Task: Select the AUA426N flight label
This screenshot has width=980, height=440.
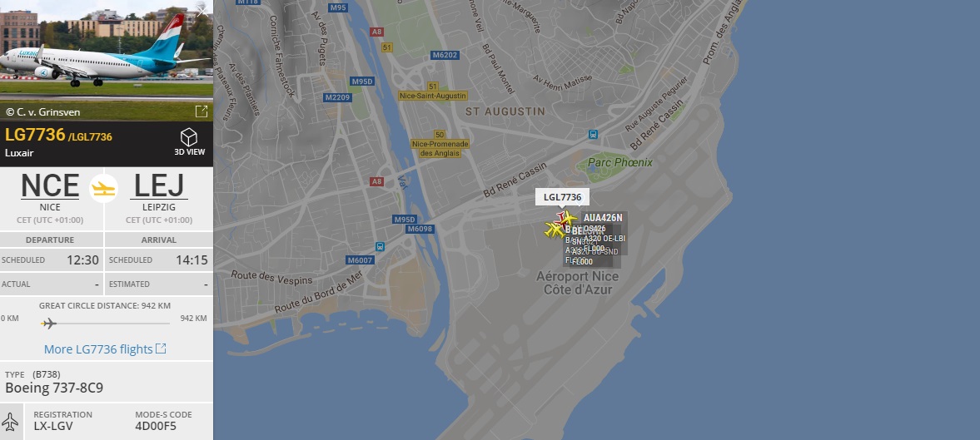Action: [x=603, y=218]
